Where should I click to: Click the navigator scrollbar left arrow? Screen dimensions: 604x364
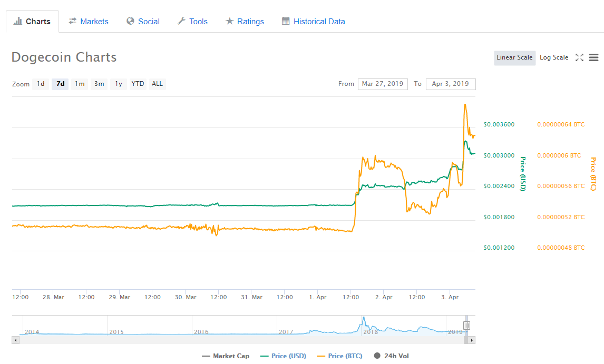(15, 340)
